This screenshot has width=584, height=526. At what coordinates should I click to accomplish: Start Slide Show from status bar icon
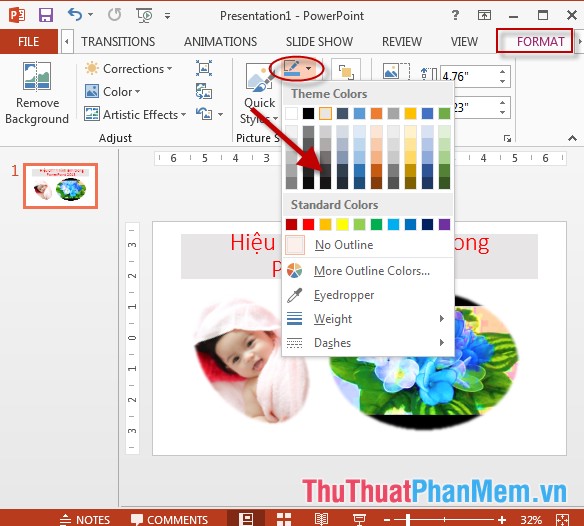coord(359,519)
